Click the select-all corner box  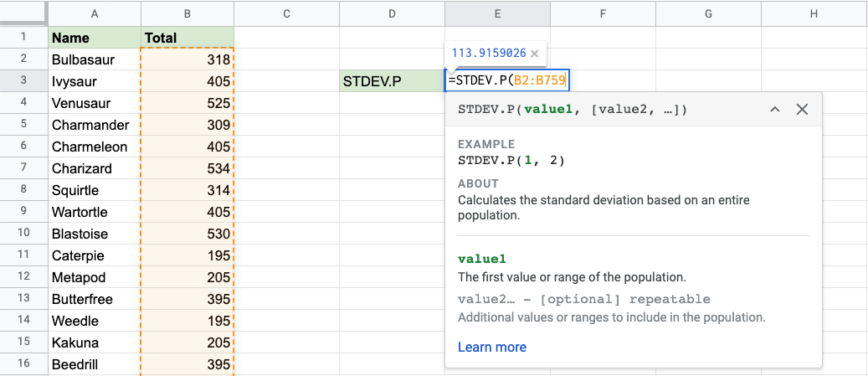[x=23, y=13]
